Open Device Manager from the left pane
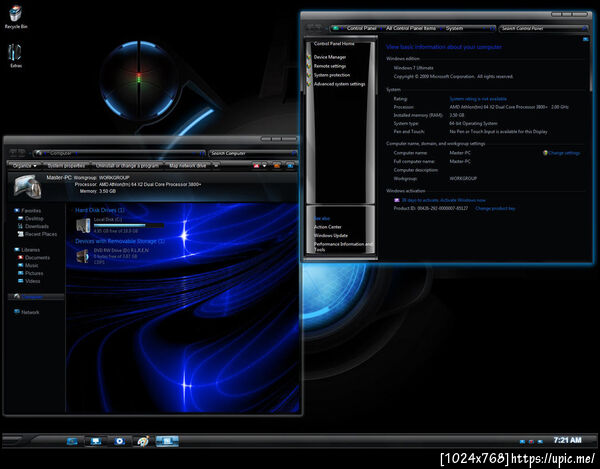The height and width of the screenshot is (469, 600). click(x=330, y=57)
